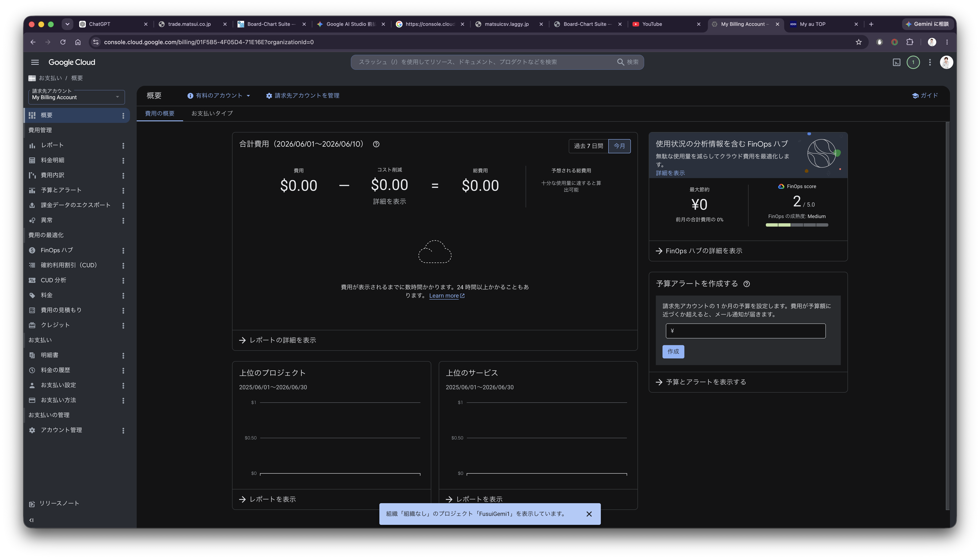Open the Google Cloud more options kebab menu
The image size is (980, 559).
[930, 62]
